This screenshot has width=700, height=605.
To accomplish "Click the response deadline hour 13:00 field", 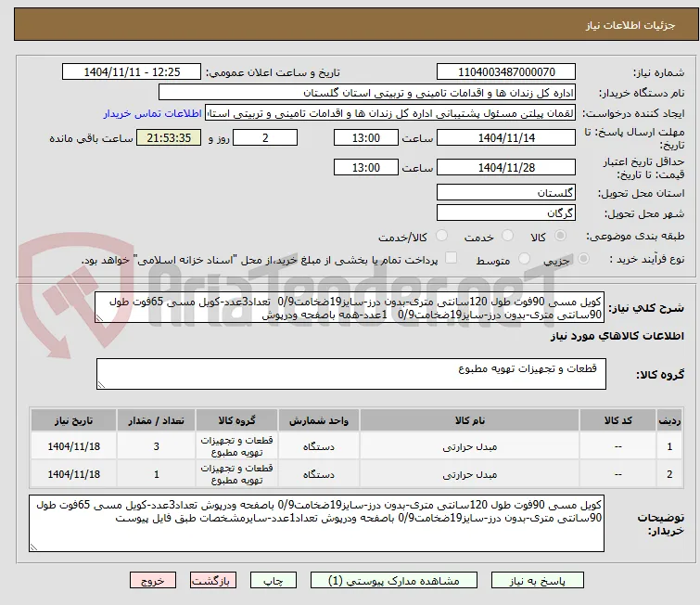I will click(x=365, y=137).
